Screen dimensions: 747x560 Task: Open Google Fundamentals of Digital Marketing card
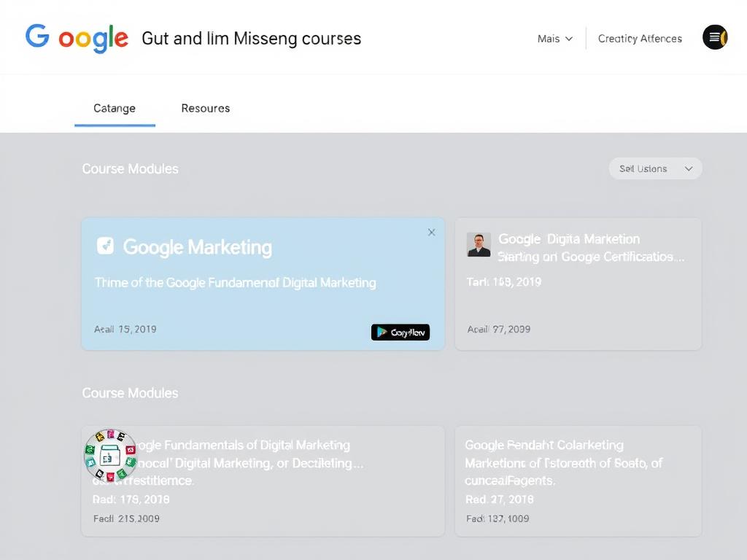pos(263,481)
